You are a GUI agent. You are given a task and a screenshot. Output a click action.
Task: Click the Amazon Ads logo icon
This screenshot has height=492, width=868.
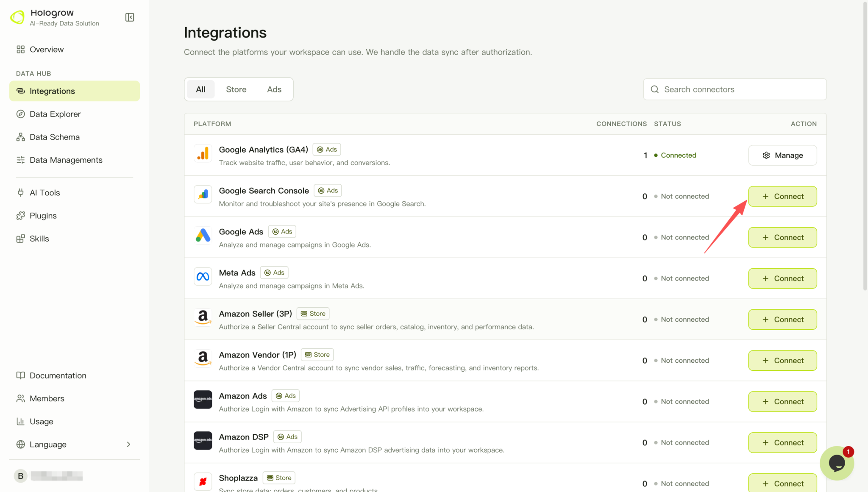(x=203, y=400)
